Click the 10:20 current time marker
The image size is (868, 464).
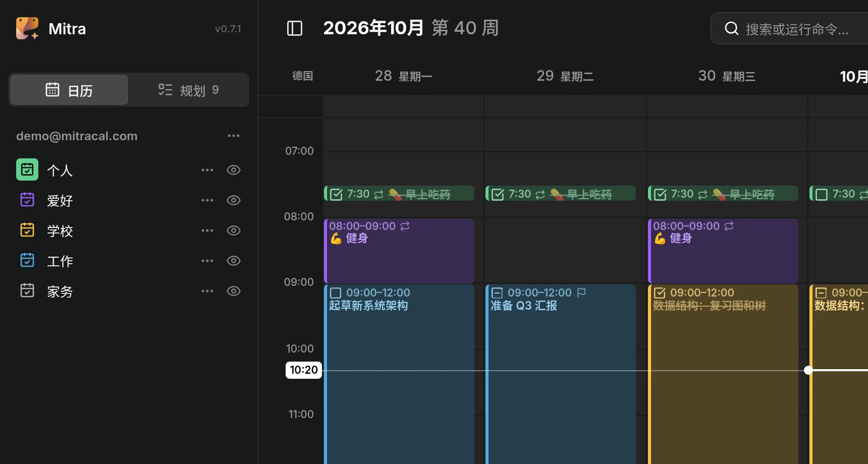click(x=304, y=370)
